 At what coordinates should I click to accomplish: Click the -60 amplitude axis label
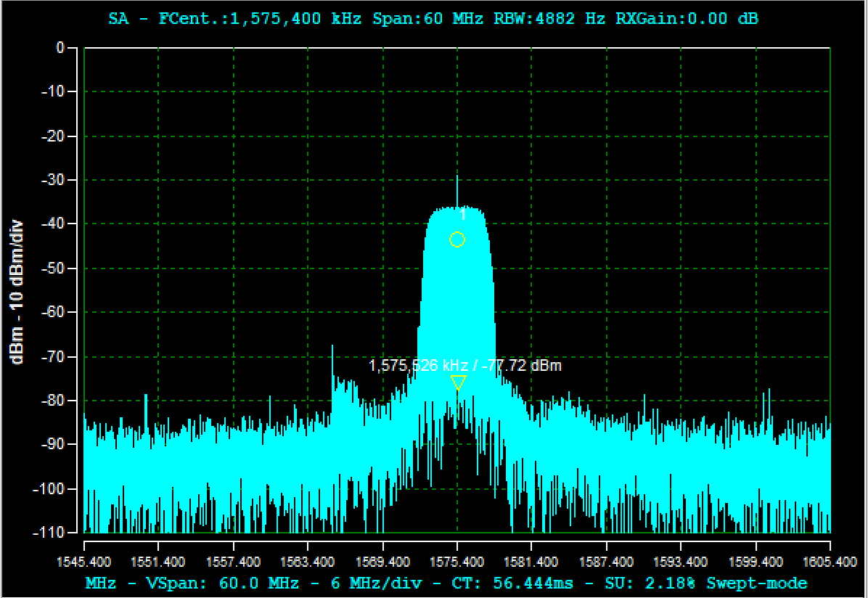click(53, 312)
